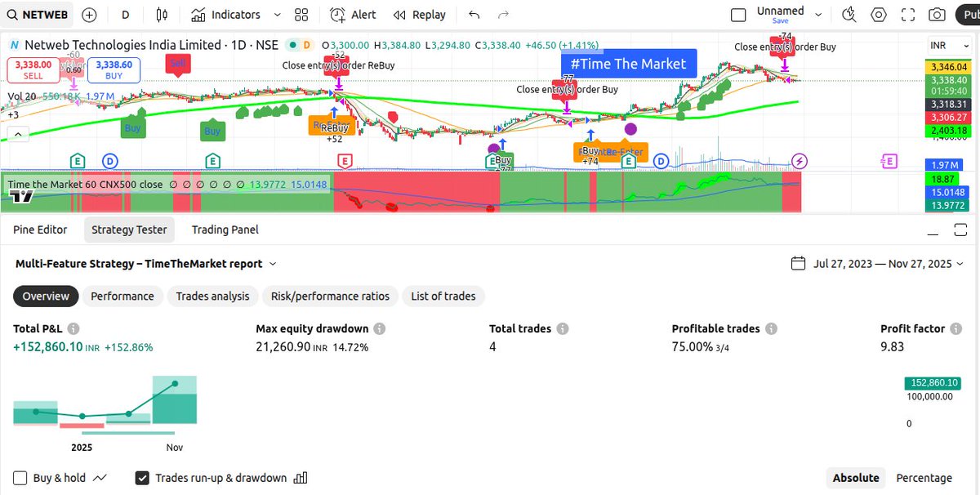The height and width of the screenshot is (495, 980).
Task: Click the 152,860.10 equity value label
Action: pyautogui.click(x=932, y=382)
